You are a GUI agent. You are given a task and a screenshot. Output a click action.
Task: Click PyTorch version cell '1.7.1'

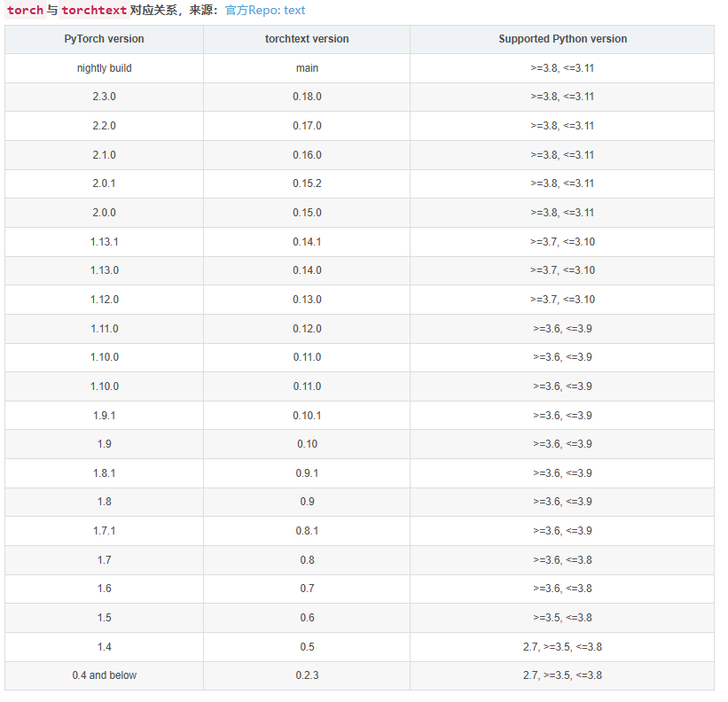pyautogui.click(x=104, y=531)
